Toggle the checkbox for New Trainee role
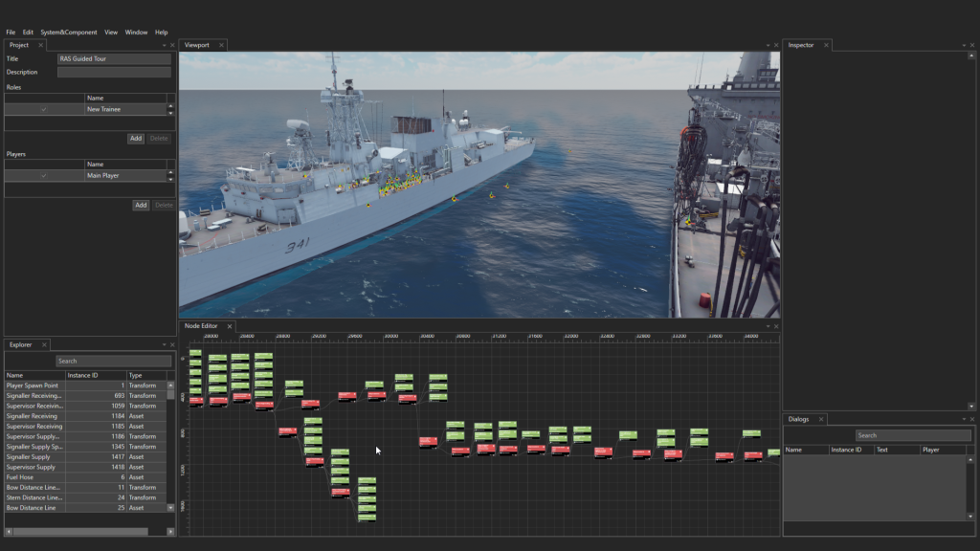980x551 pixels. [43, 110]
